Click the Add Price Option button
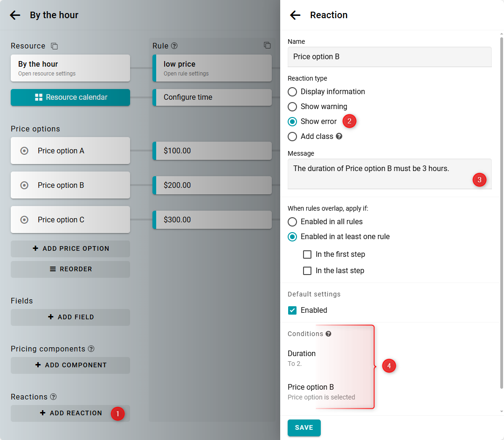The image size is (504, 440). [x=70, y=249]
